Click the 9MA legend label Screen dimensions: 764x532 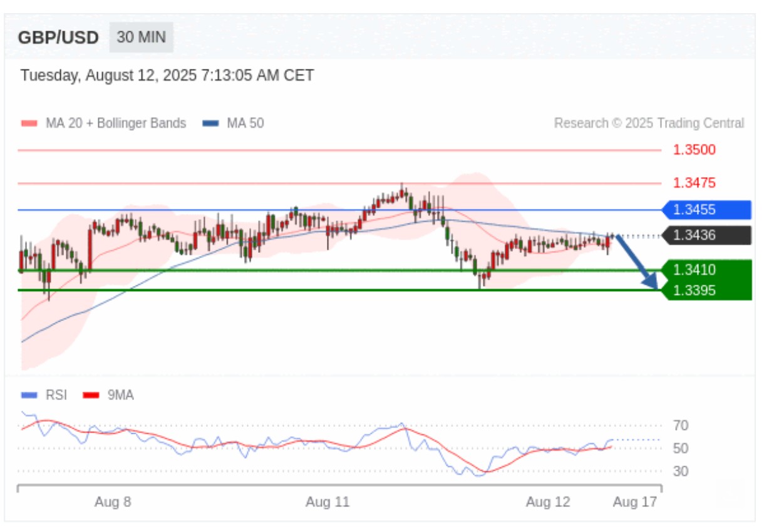point(121,396)
